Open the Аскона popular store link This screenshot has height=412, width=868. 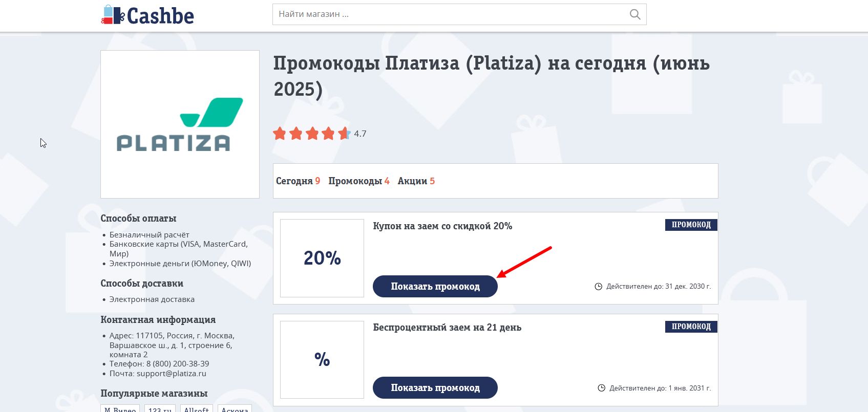235,409
